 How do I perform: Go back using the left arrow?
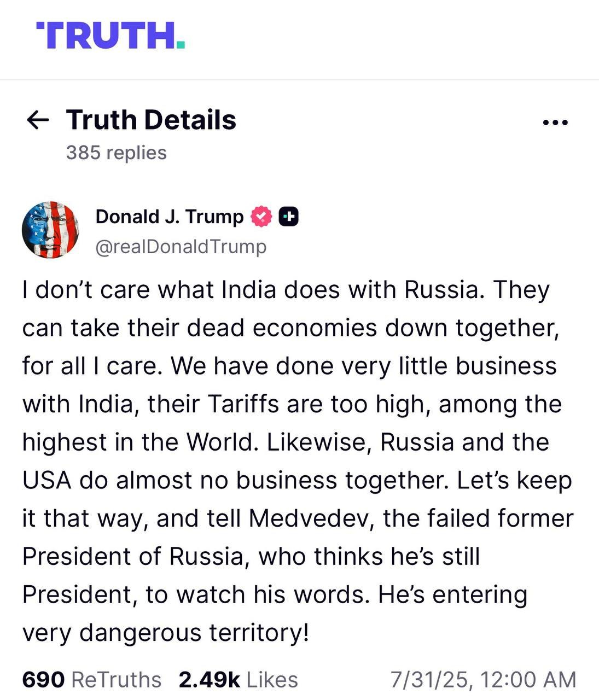click(38, 120)
